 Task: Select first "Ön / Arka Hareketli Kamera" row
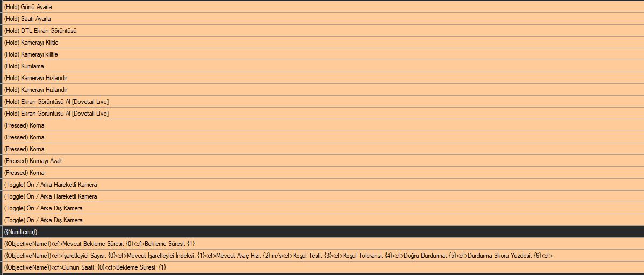(x=51, y=185)
